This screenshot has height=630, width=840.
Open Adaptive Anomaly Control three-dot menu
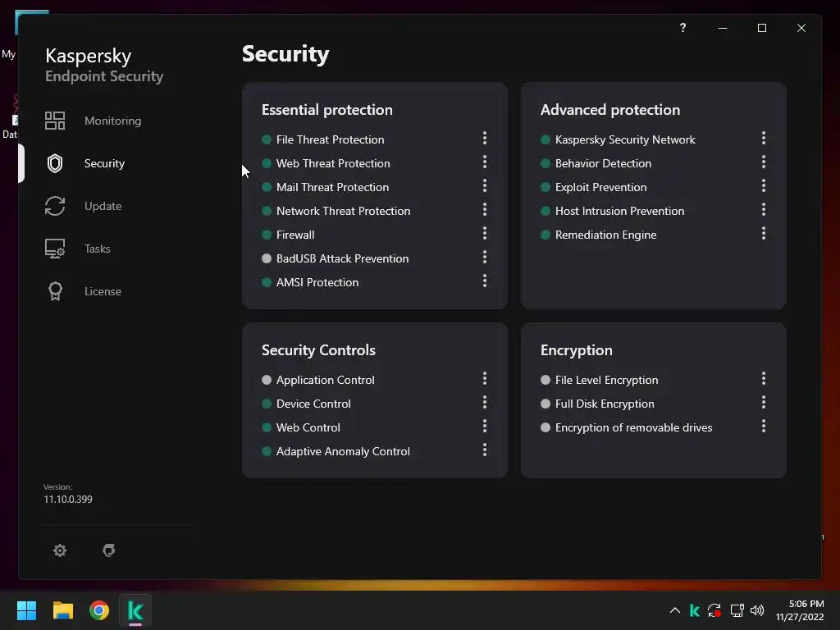[485, 450]
